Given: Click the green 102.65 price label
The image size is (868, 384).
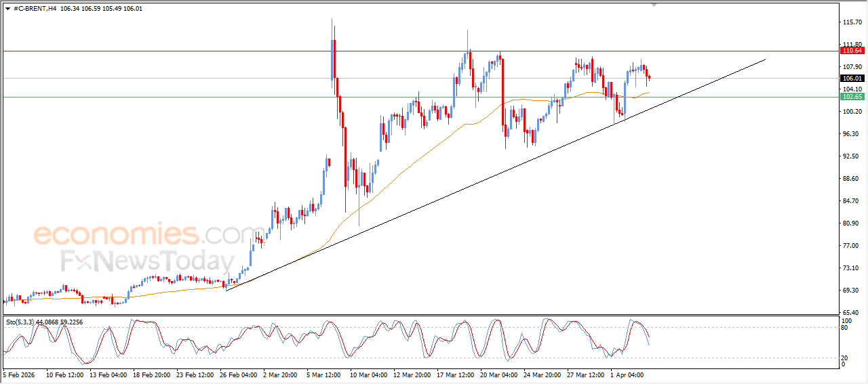Looking at the screenshot, I should [852, 97].
